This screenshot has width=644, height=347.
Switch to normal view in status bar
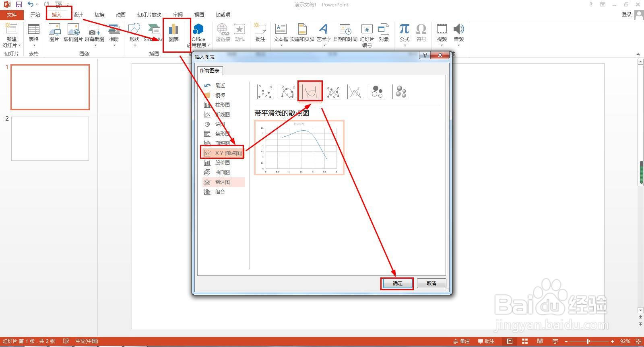[x=510, y=341]
